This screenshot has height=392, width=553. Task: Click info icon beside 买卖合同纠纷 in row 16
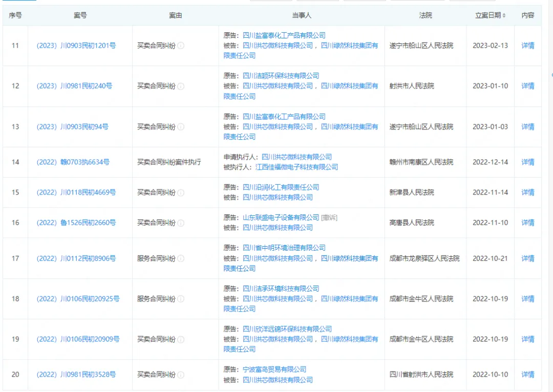click(181, 223)
